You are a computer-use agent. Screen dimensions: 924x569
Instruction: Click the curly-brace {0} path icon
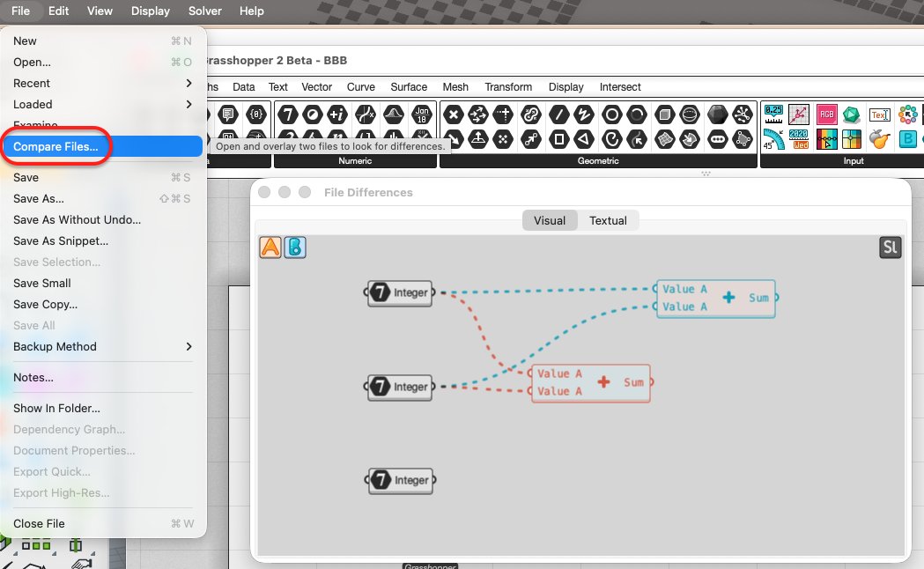[x=256, y=115]
